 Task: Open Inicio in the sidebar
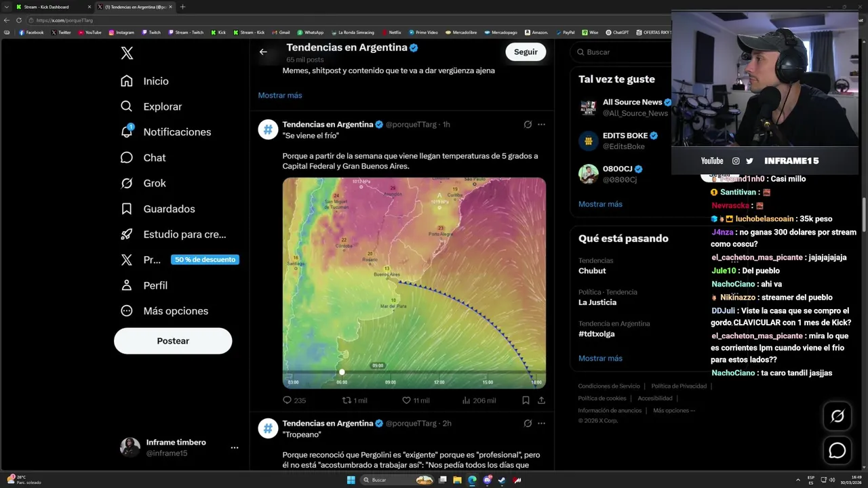(x=144, y=81)
